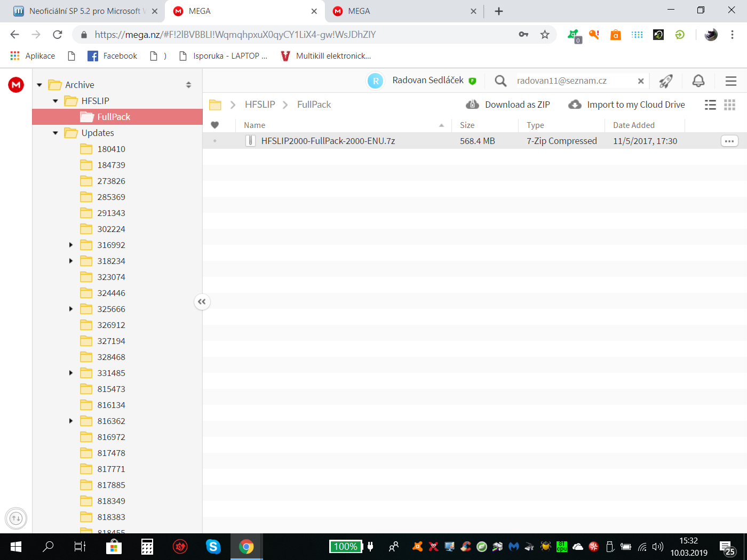Click root folder icon in breadcrumb
Viewport: 747px width, 560px height.
[215, 105]
